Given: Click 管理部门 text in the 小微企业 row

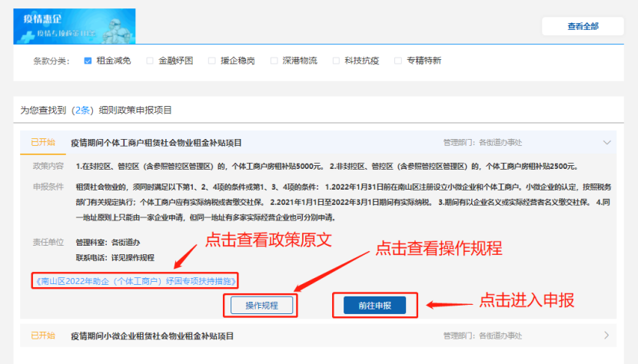Looking at the screenshot, I should click(x=483, y=336).
